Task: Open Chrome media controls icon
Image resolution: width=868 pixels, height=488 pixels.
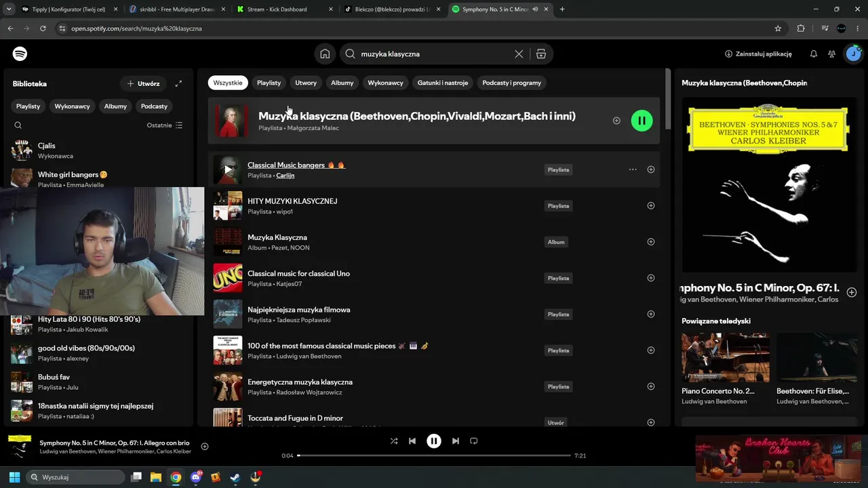Action: click(x=825, y=28)
